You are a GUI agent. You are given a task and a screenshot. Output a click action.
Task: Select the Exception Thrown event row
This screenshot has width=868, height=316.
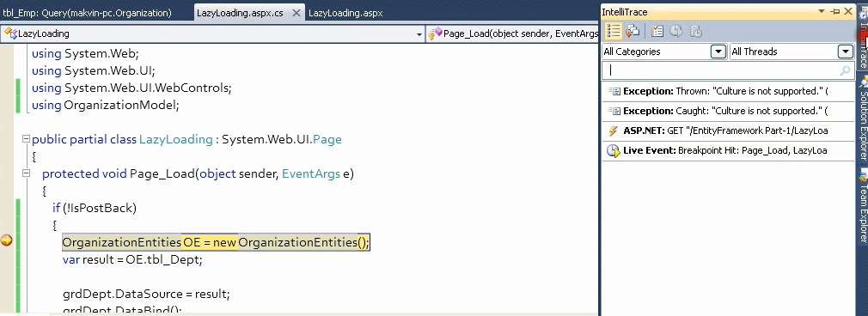tap(729, 91)
